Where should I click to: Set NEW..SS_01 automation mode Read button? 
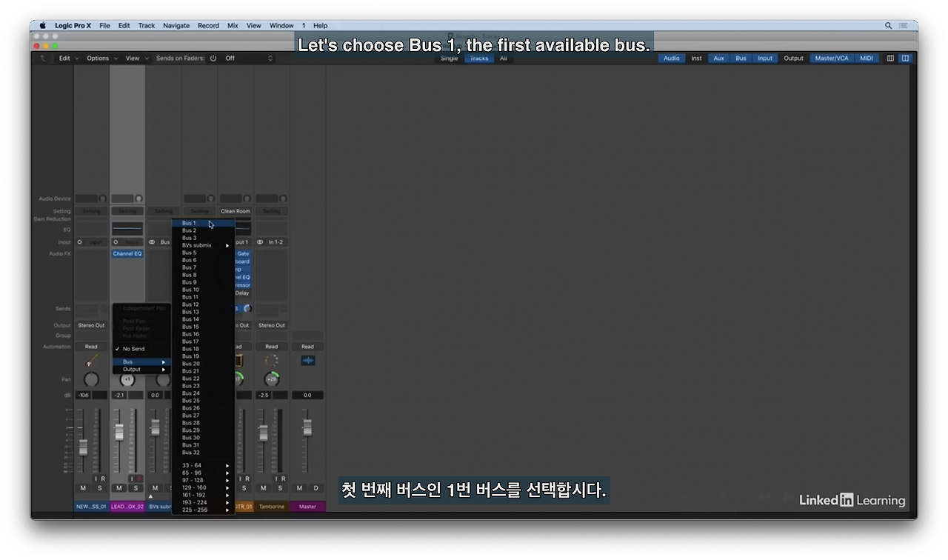(x=91, y=347)
